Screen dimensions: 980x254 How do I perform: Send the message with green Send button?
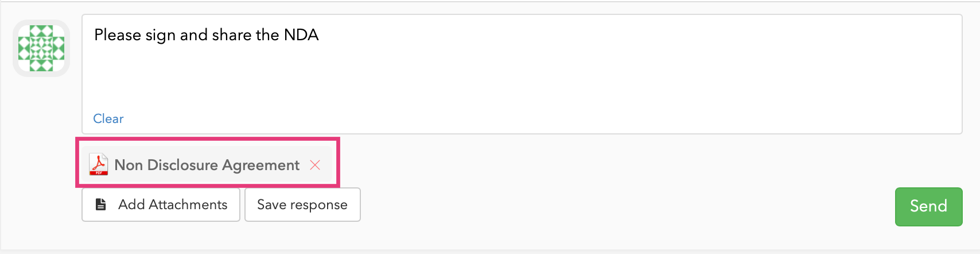928,206
